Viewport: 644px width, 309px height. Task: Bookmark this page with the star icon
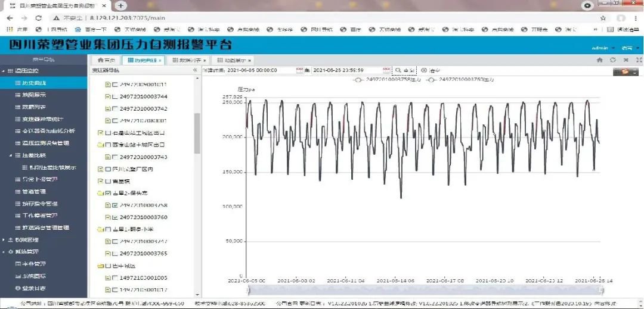click(x=603, y=18)
